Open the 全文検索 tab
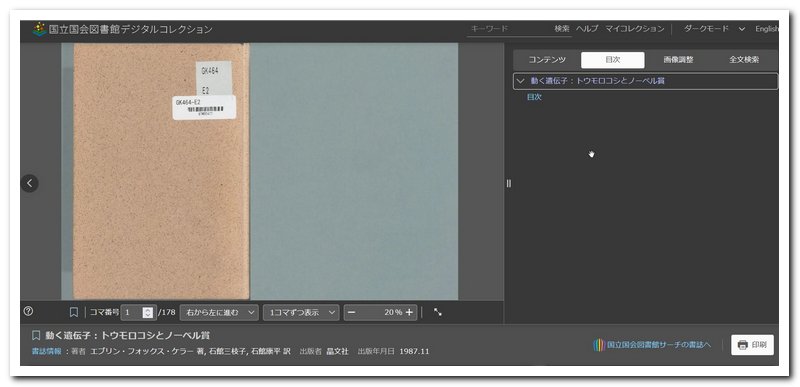 [744, 60]
